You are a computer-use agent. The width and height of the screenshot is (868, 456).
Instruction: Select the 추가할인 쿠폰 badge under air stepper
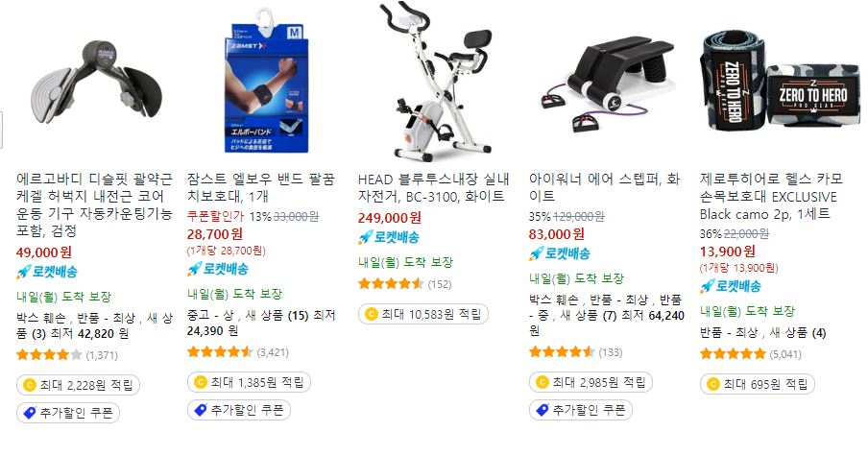tap(581, 410)
